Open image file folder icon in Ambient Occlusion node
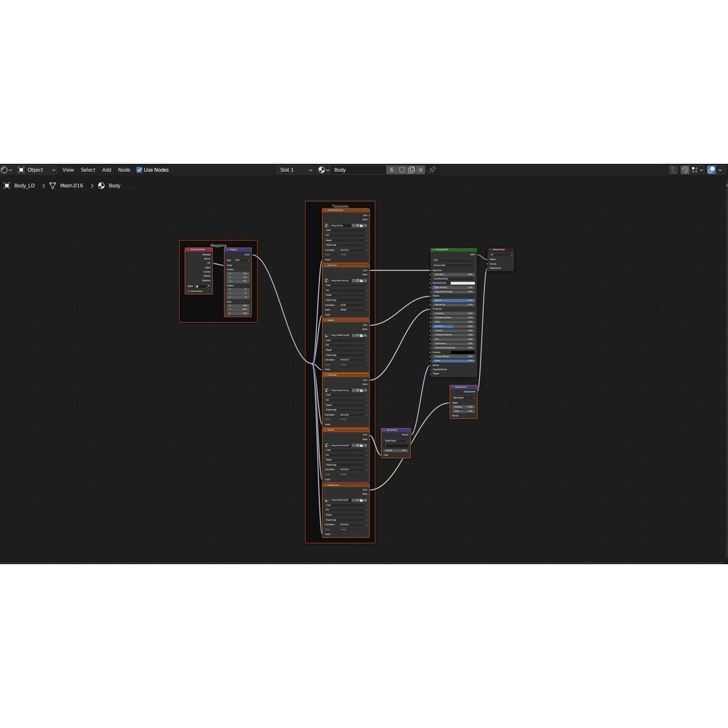Image resolution: width=728 pixels, height=728 pixels. click(361, 225)
